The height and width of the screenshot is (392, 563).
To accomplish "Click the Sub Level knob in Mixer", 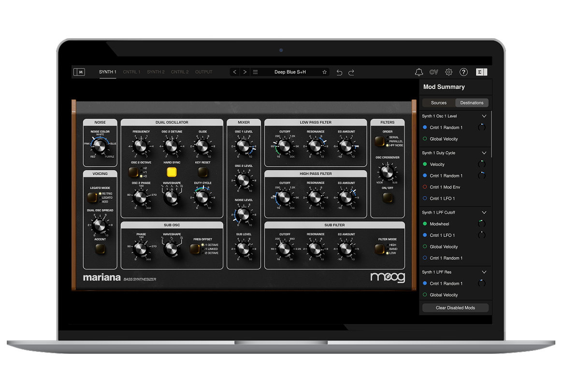I will click(x=244, y=248).
